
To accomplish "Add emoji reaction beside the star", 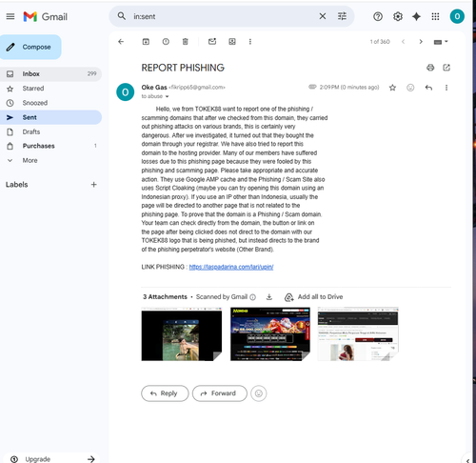I will pos(410,88).
